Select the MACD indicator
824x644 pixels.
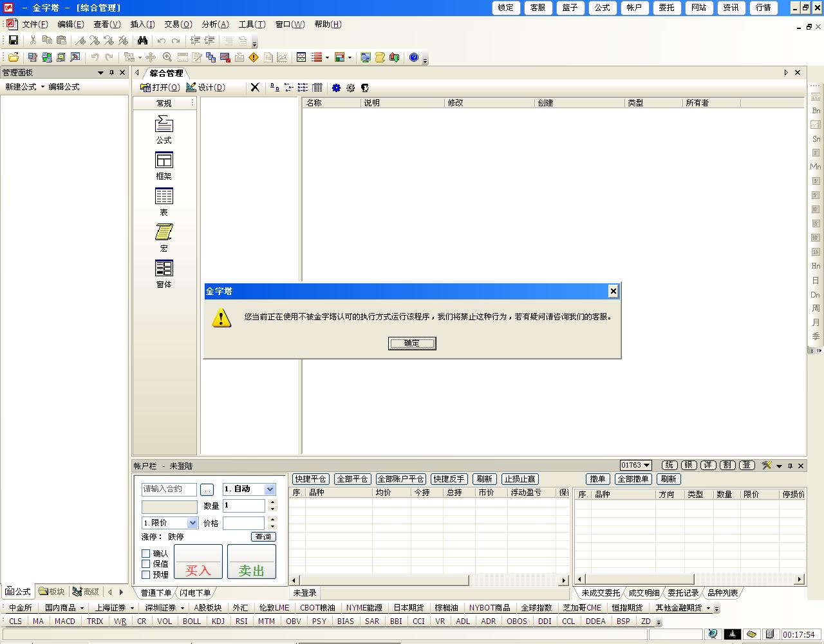(64, 621)
